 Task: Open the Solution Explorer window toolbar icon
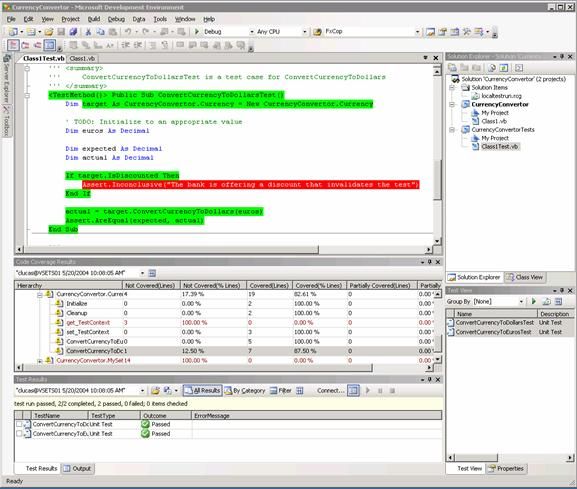coord(430,32)
